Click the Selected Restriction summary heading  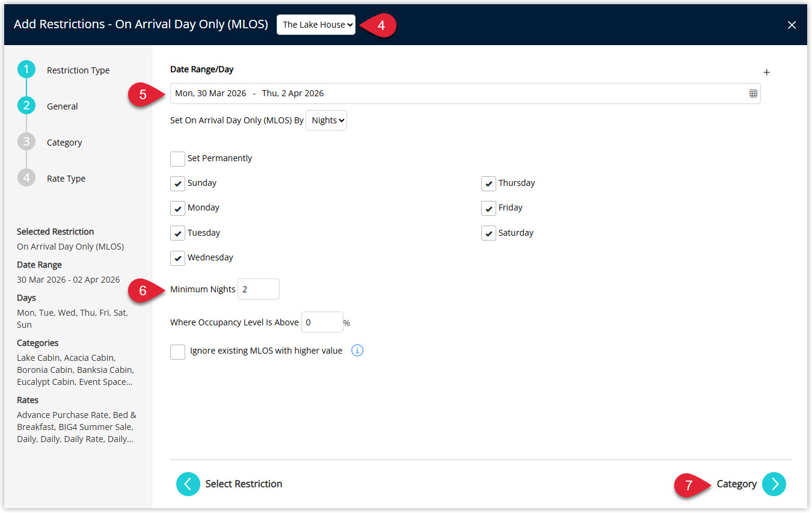point(55,232)
